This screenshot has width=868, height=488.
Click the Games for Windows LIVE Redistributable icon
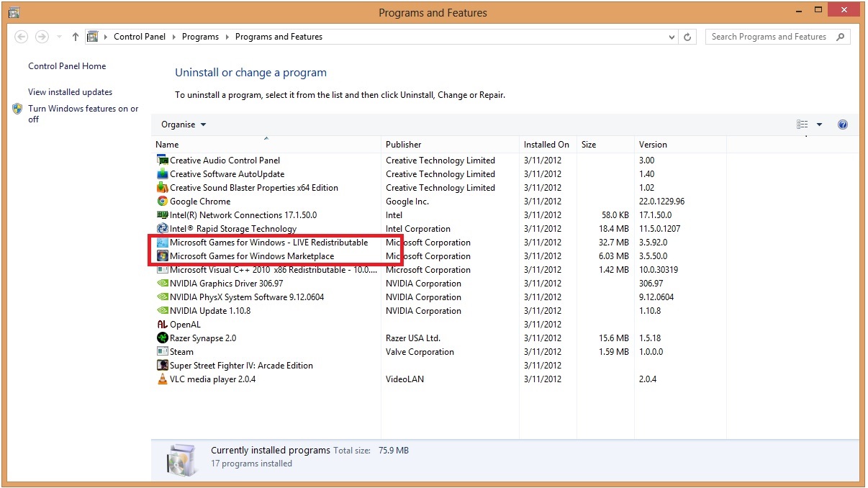coord(162,243)
